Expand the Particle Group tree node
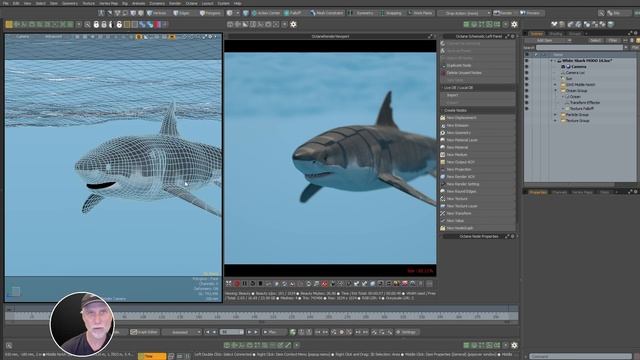Screen dimensions: 640x360 tap(556, 115)
